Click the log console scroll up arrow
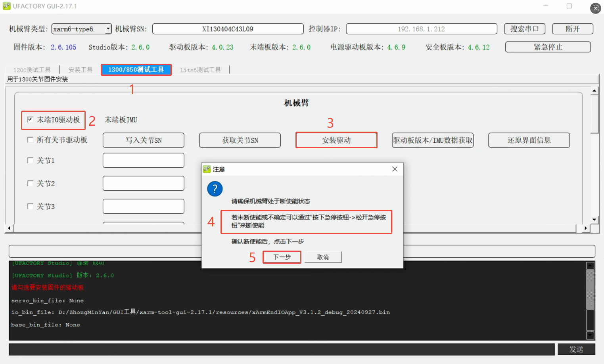This screenshot has width=604, height=364. click(x=590, y=266)
